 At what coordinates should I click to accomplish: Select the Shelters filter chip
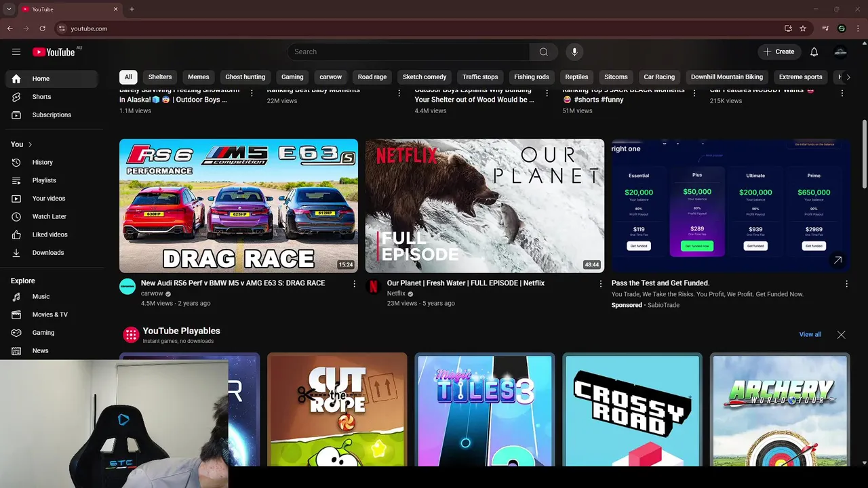pyautogui.click(x=160, y=77)
